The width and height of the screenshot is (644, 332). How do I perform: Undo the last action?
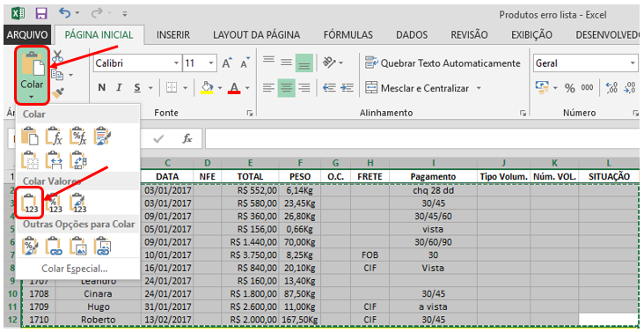[65, 13]
